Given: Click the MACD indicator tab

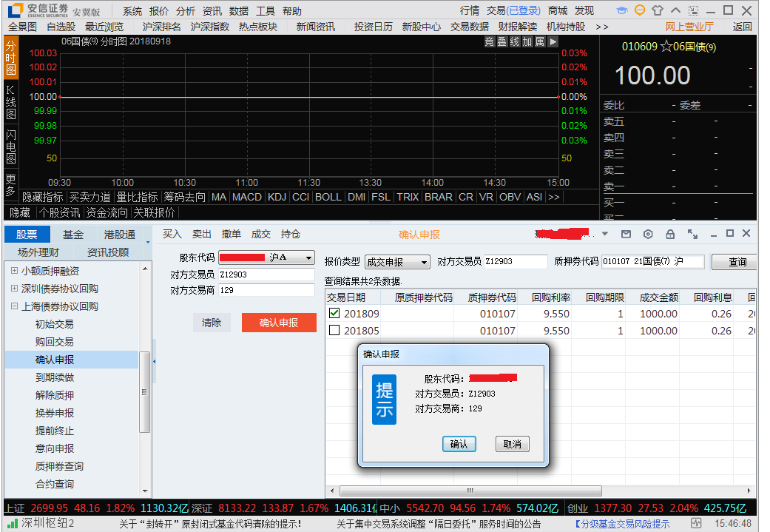Looking at the screenshot, I should [x=247, y=197].
